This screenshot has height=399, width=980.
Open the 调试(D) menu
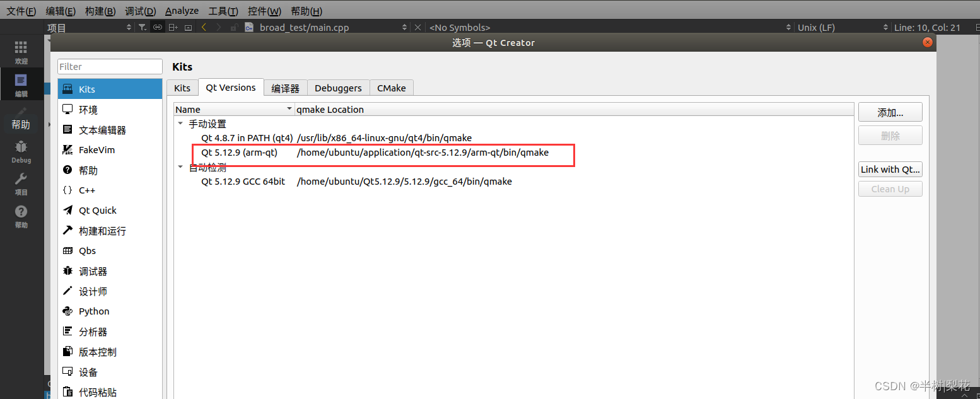tap(140, 11)
